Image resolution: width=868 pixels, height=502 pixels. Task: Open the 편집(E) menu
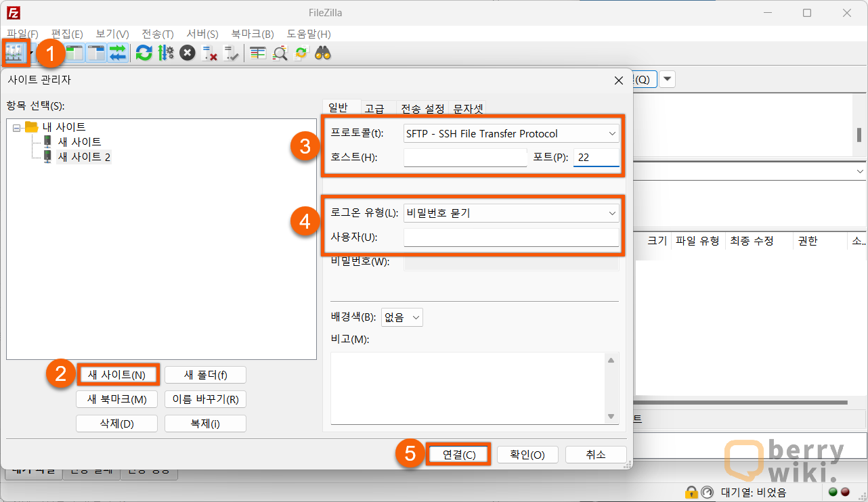click(67, 34)
